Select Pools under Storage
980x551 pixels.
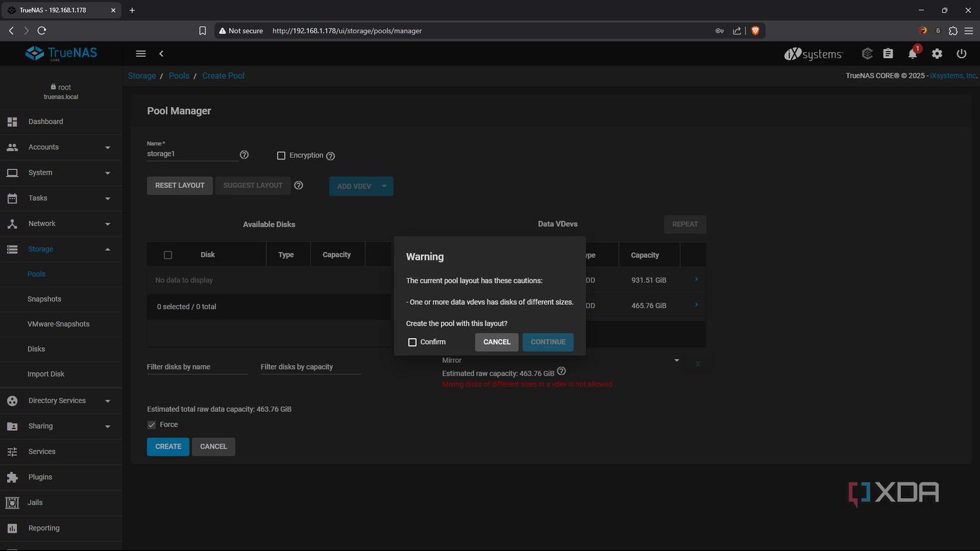61,274
